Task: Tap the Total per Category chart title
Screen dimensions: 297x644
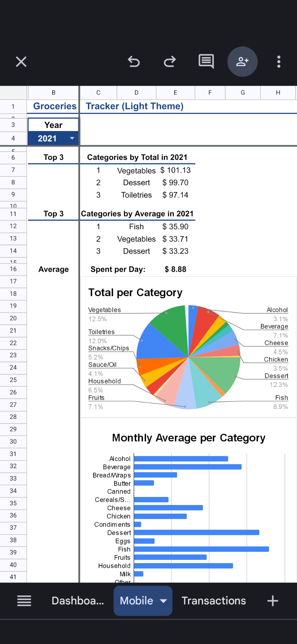Action: pyautogui.click(x=135, y=292)
